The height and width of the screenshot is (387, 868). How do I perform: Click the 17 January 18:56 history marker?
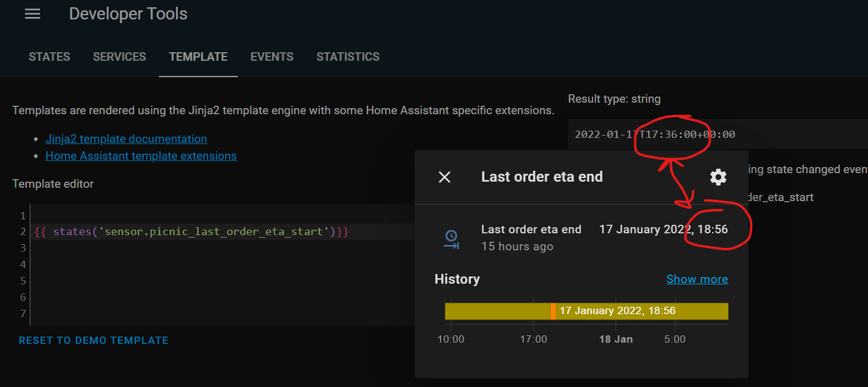click(554, 311)
